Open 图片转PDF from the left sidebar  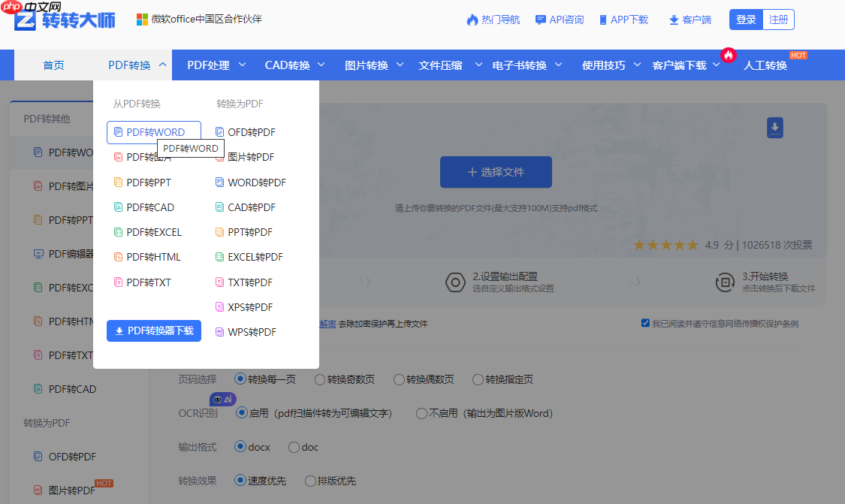coord(65,490)
